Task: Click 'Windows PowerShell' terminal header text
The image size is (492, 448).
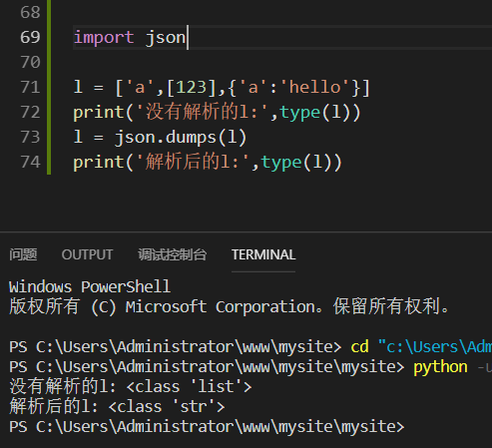Action: point(90,286)
